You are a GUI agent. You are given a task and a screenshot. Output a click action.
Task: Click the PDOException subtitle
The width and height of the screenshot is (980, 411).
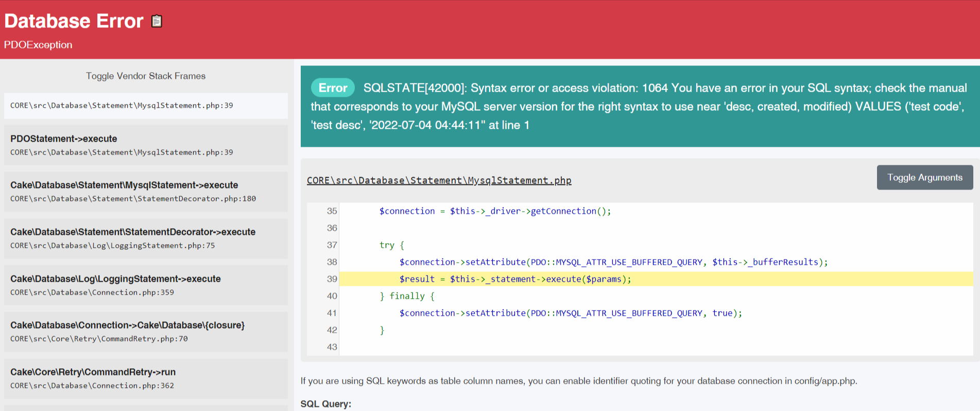tap(38, 45)
